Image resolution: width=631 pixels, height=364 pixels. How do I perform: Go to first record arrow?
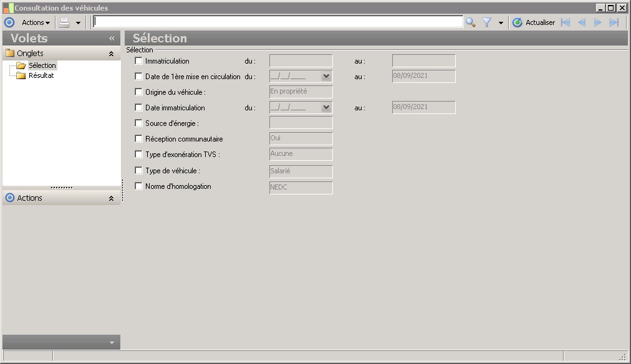[566, 22]
